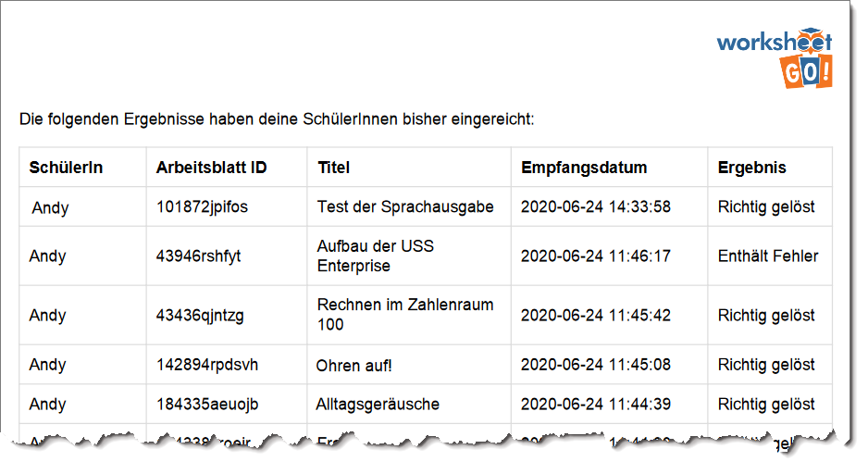Click the title Aufbau der USS Enterprise

coord(376,256)
